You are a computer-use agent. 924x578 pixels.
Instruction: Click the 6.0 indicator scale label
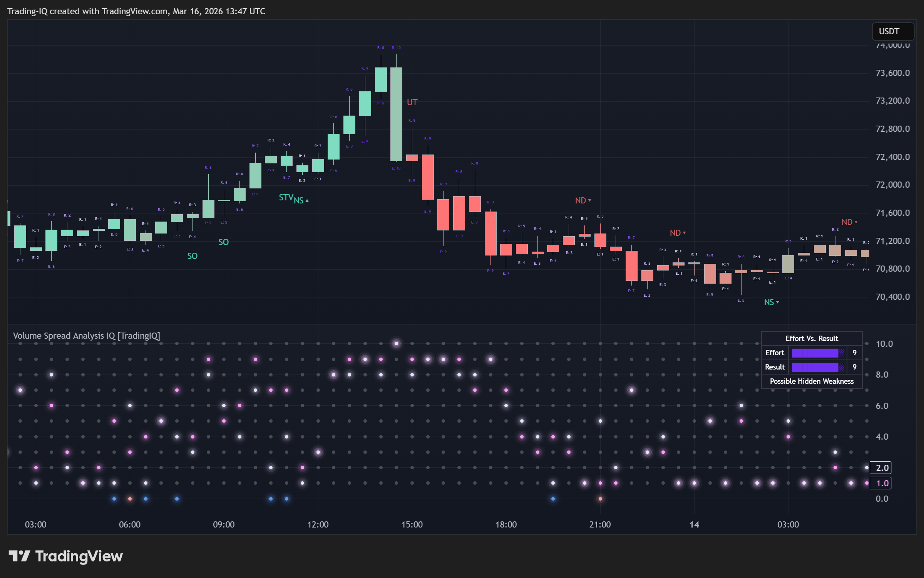[x=882, y=406]
